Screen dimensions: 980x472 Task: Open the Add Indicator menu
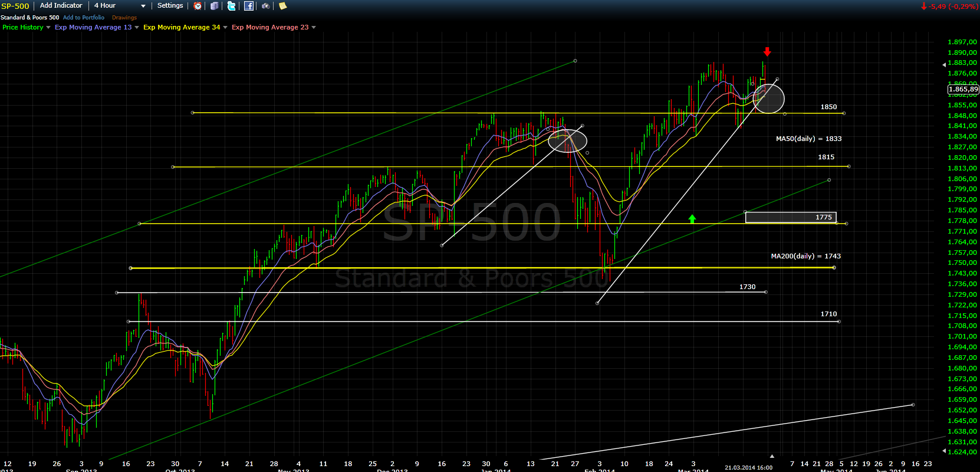[x=61, y=6]
